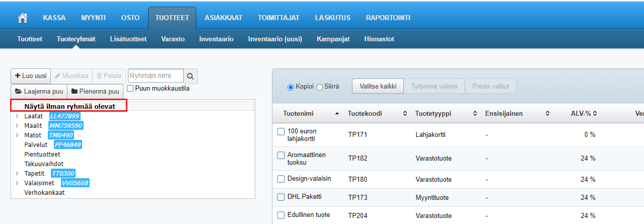Expand the Valaisimet tree node
Viewport: 644px width, 224px height.
pyautogui.click(x=18, y=183)
